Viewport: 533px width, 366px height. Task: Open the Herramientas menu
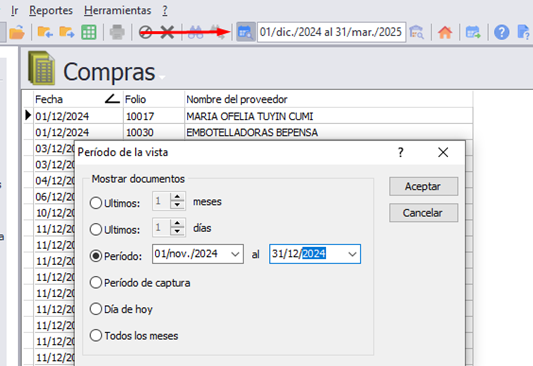click(x=117, y=10)
